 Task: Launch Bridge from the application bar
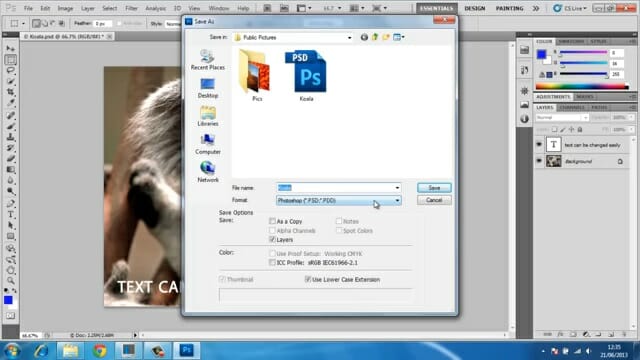click(x=267, y=8)
